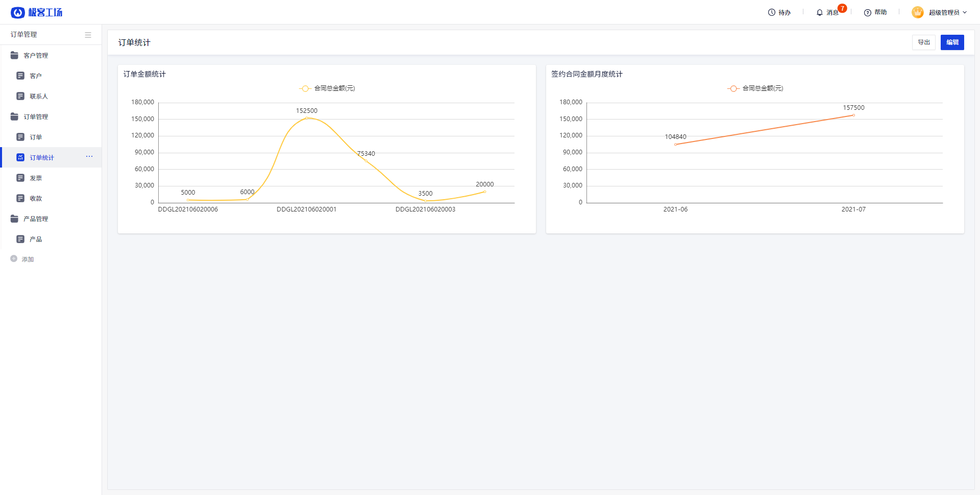Click the 添加 plus icon in sidebar
This screenshot has width=980, height=495.
pos(14,259)
